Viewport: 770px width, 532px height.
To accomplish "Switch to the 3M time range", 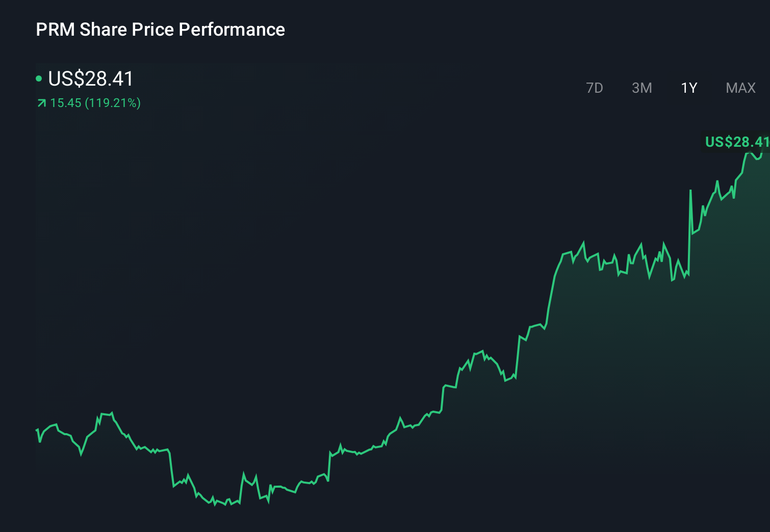I will 642,88.
